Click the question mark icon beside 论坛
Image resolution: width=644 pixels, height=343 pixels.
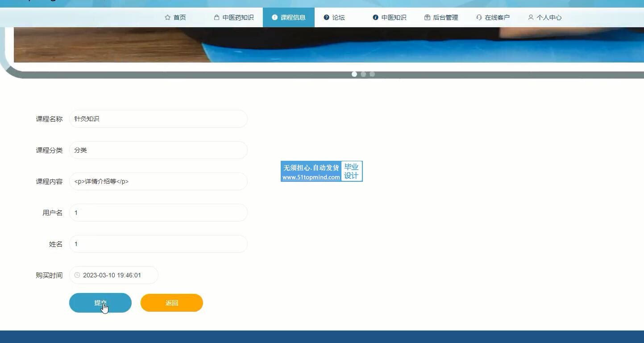326,17
